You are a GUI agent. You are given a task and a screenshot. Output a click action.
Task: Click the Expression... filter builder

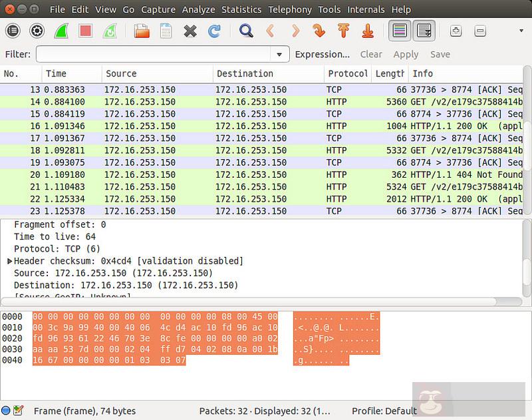(x=323, y=54)
